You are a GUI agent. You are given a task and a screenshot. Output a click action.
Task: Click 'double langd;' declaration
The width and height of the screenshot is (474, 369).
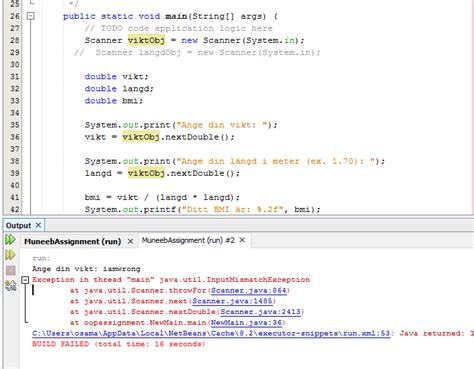pos(119,89)
